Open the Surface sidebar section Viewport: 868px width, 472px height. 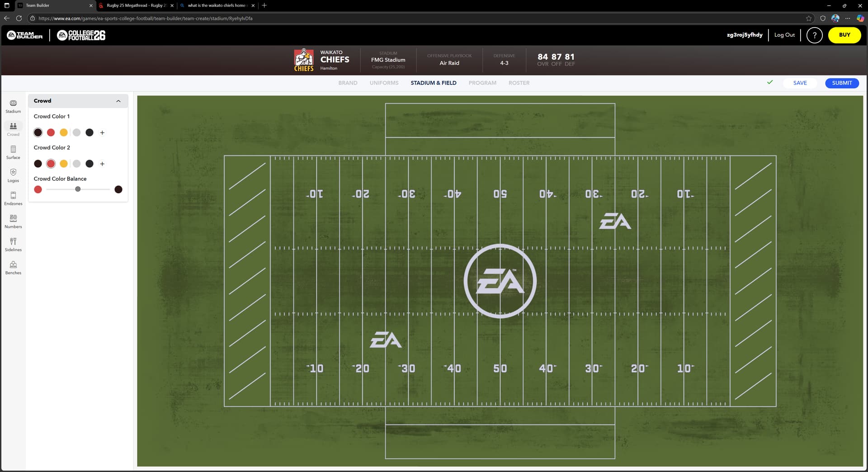(13, 152)
